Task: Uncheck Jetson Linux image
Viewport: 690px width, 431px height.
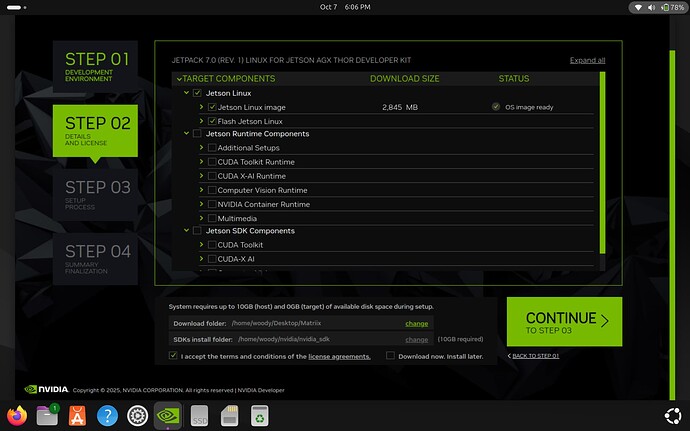Action: [x=212, y=107]
